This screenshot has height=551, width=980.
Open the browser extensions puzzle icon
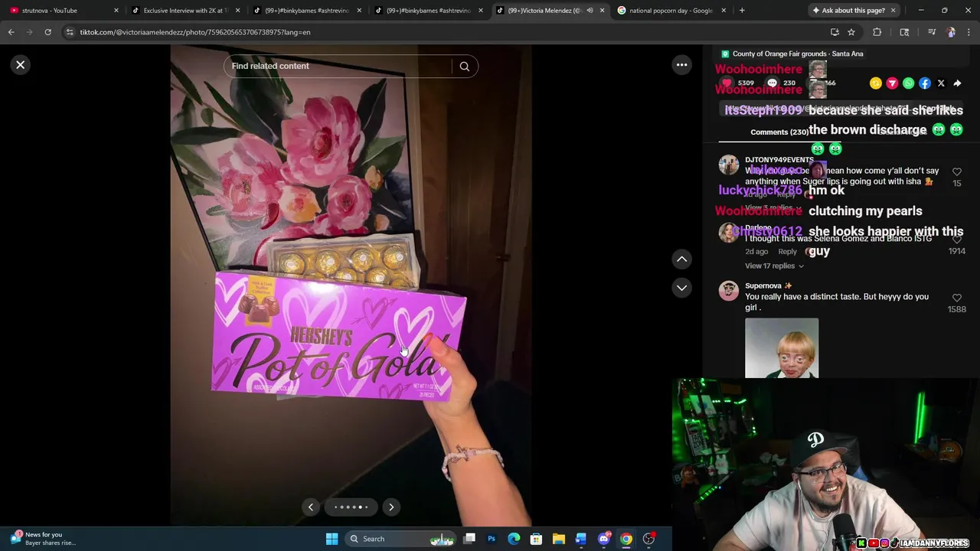[877, 32]
